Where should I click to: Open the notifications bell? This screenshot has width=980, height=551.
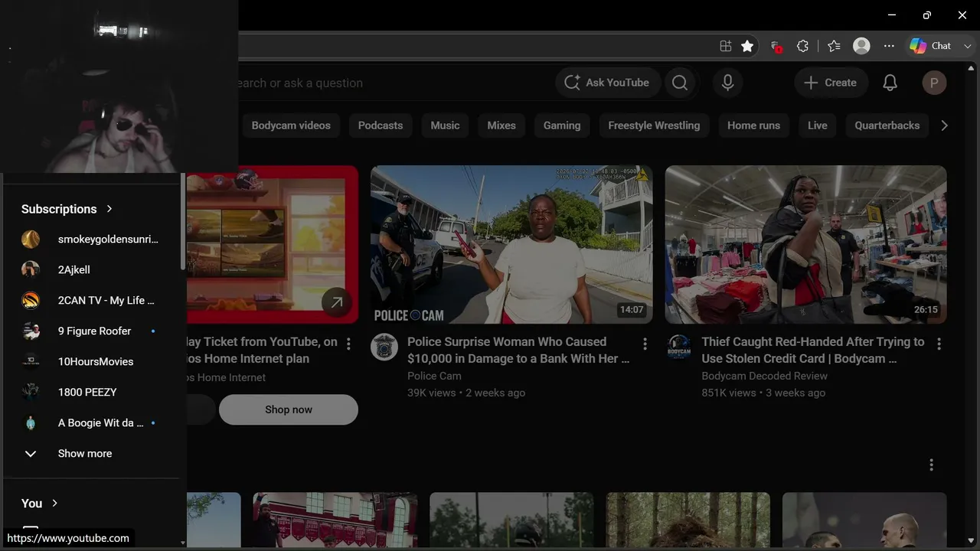(x=890, y=83)
